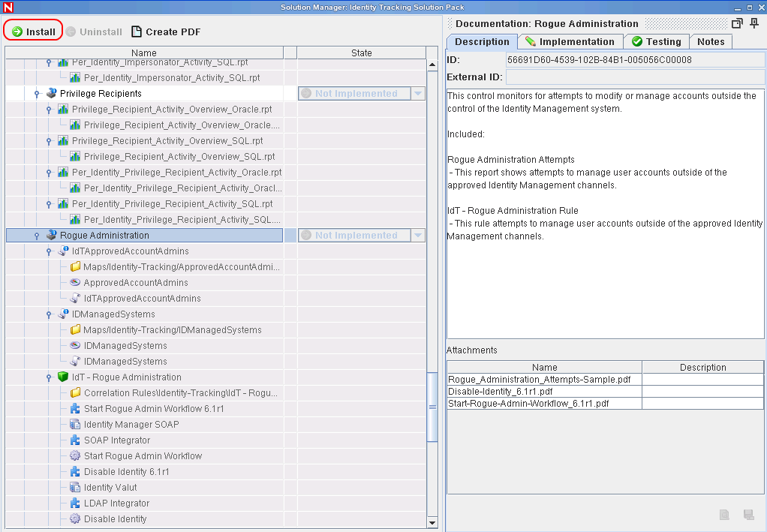Click the Create PDF document icon
The width and height of the screenshot is (767, 532).
click(x=137, y=32)
